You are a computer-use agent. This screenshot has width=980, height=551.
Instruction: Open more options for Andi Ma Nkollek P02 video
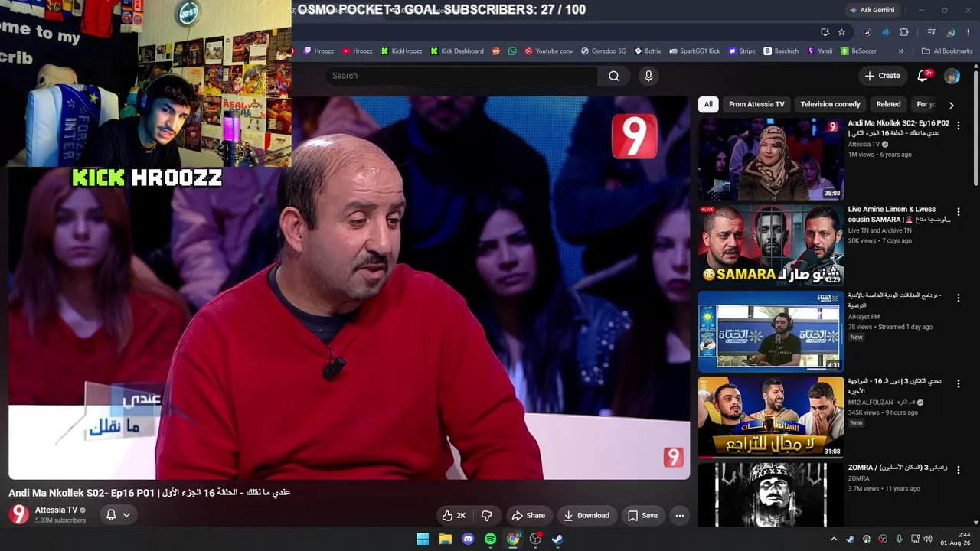click(958, 126)
